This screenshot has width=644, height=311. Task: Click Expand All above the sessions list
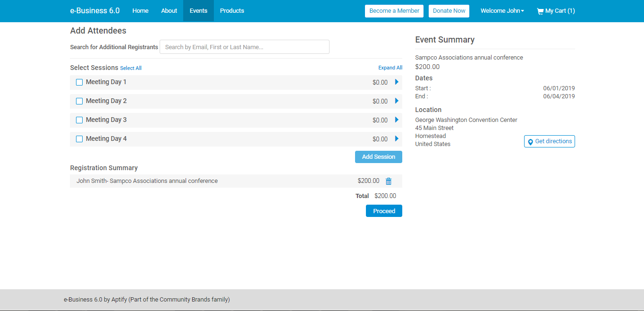390,68
